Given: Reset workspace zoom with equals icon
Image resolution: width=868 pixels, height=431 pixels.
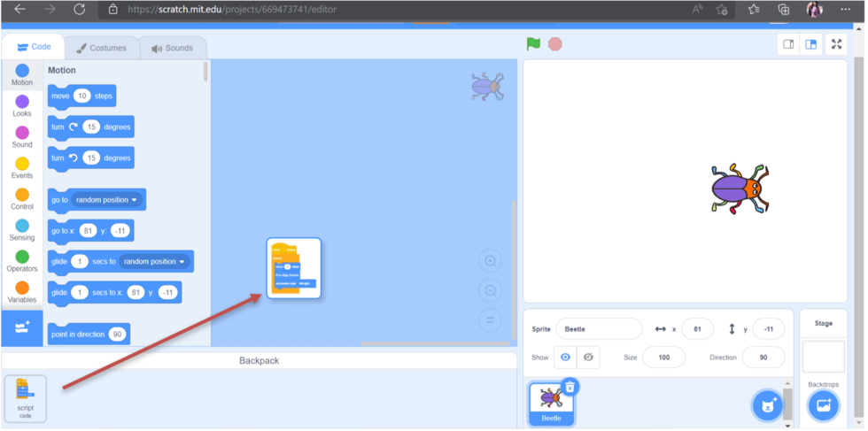Looking at the screenshot, I should click(490, 319).
